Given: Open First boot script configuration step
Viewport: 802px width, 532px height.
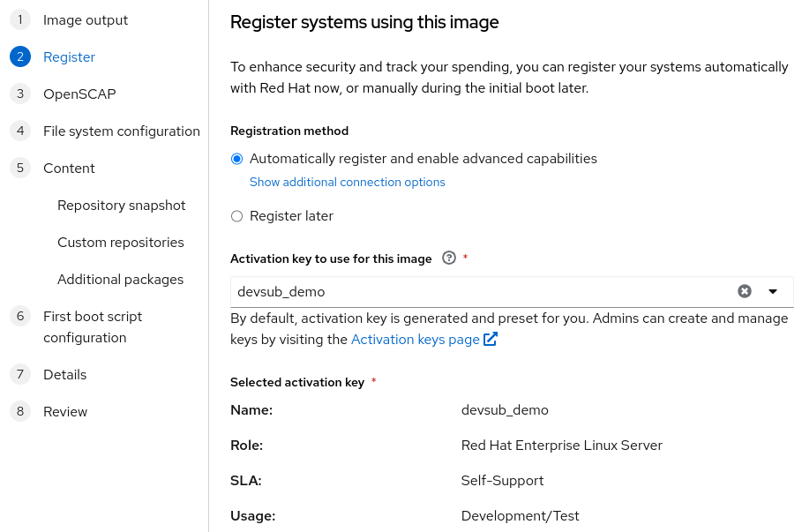Looking at the screenshot, I should pos(92,326).
